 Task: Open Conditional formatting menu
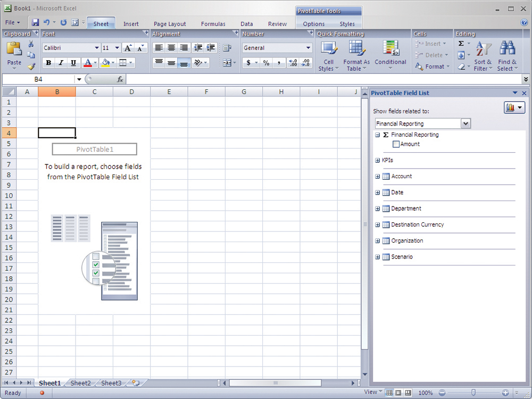click(390, 56)
